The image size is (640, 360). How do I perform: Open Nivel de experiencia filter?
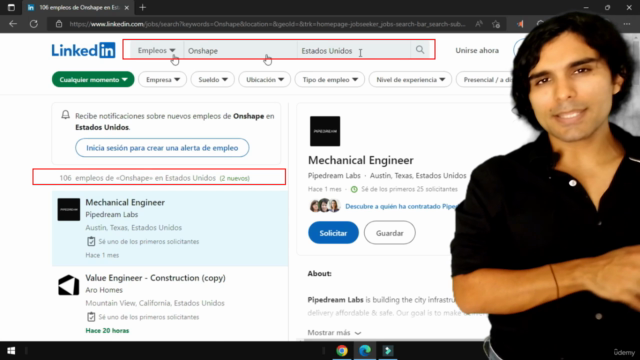[x=410, y=80]
